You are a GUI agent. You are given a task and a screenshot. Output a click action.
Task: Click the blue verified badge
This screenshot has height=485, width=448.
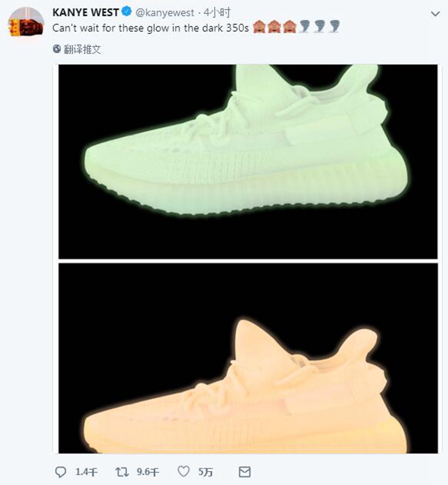pyautogui.click(x=127, y=12)
